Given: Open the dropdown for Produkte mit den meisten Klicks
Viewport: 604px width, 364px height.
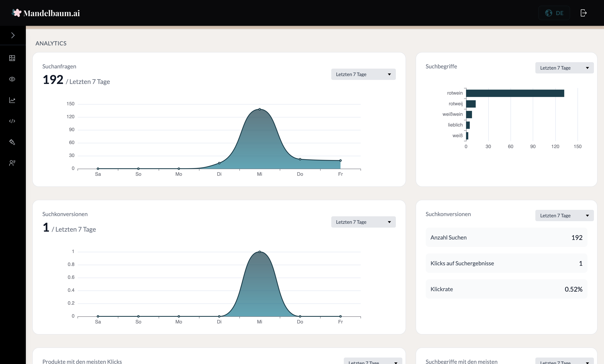Looking at the screenshot, I should tap(372, 362).
